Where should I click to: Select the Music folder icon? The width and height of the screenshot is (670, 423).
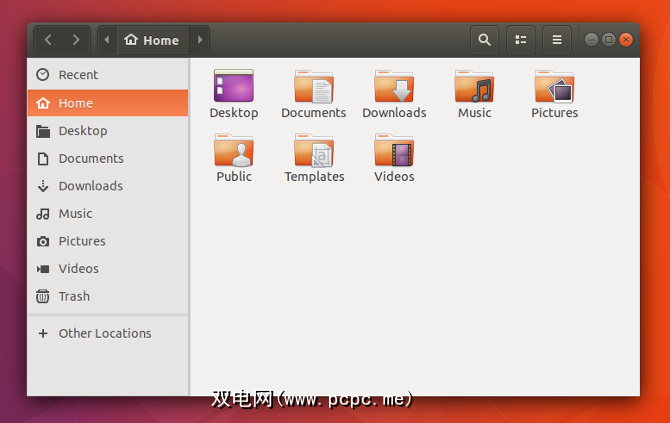click(x=474, y=87)
